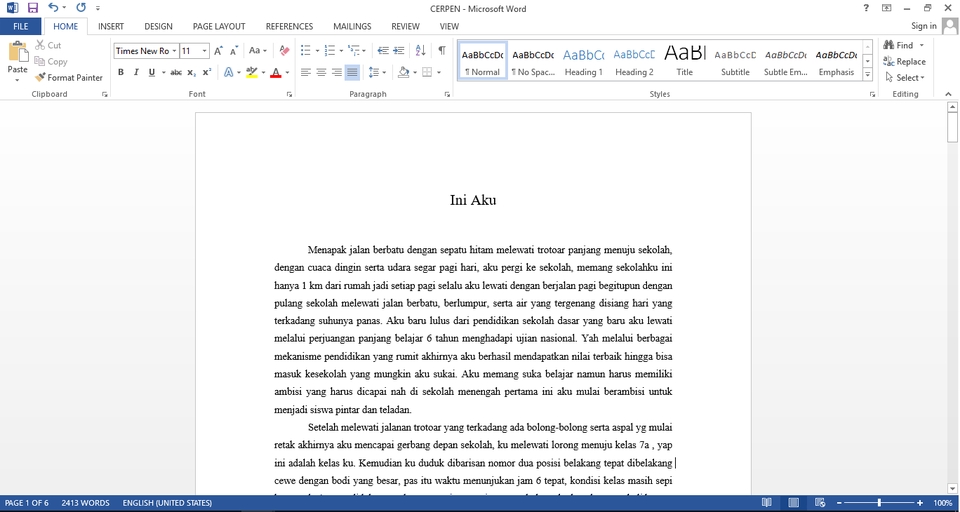Open the FILE tab
This screenshot has height=512, width=960.
click(x=21, y=26)
